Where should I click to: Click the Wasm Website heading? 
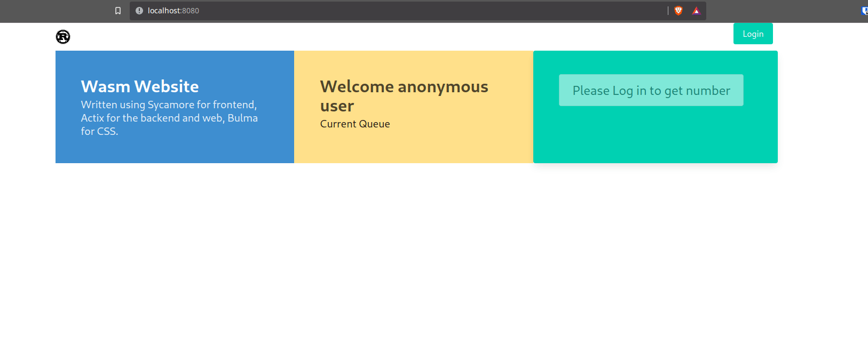[x=140, y=86]
